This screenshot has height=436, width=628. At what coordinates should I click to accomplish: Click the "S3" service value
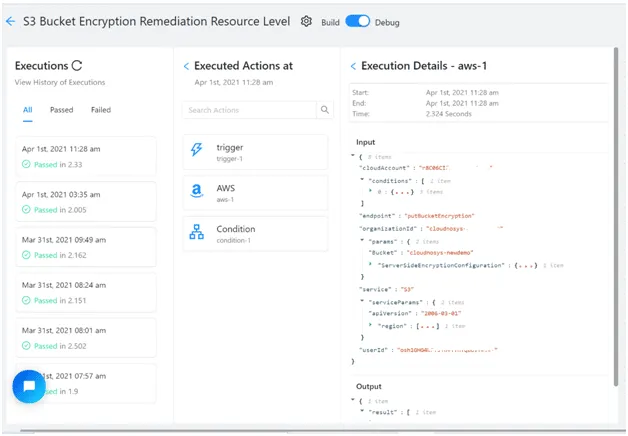(407, 289)
